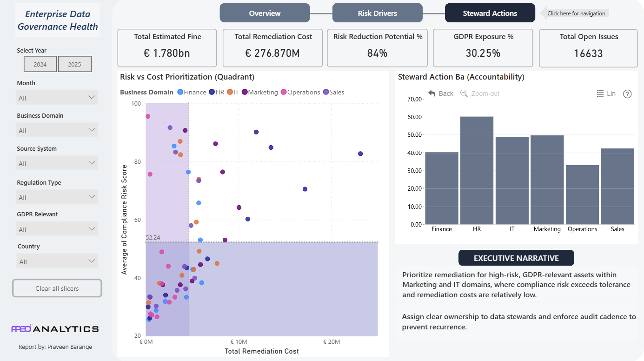This screenshot has width=644, height=361.
Task: Toggle the 2024 year slicer
Action: click(x=40, y=64)
